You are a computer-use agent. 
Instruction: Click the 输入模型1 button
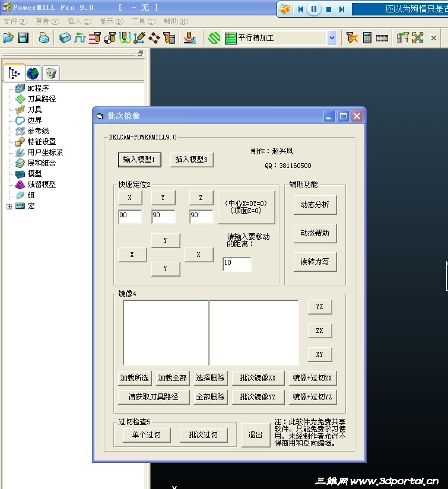[x=139, y=160]
